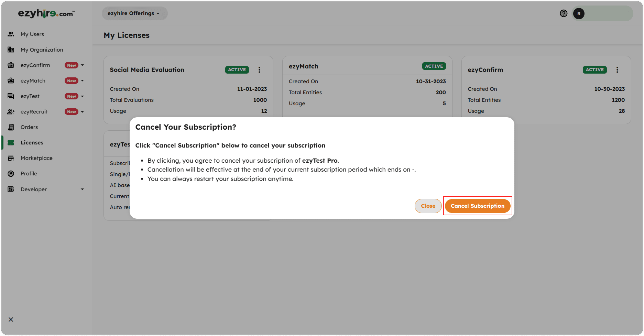644x336 pixels.
Task: Click the Developer sidebar icon
Action: click(11, 189)
